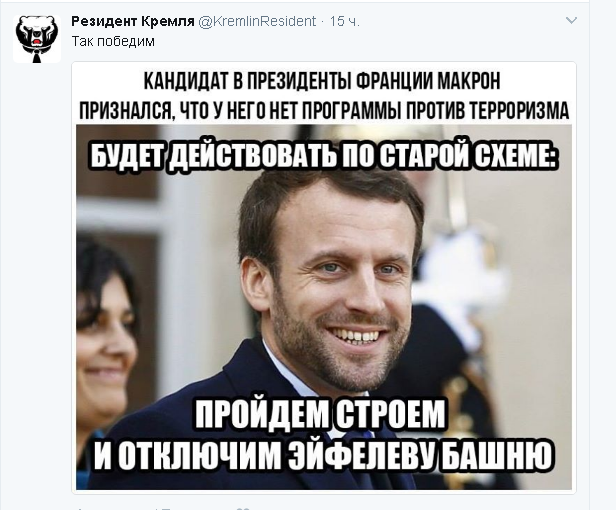
Task: Click the caption ПРОЙДЕМ СТРОЕМ in the meme
Action: (x=320, y=413)
